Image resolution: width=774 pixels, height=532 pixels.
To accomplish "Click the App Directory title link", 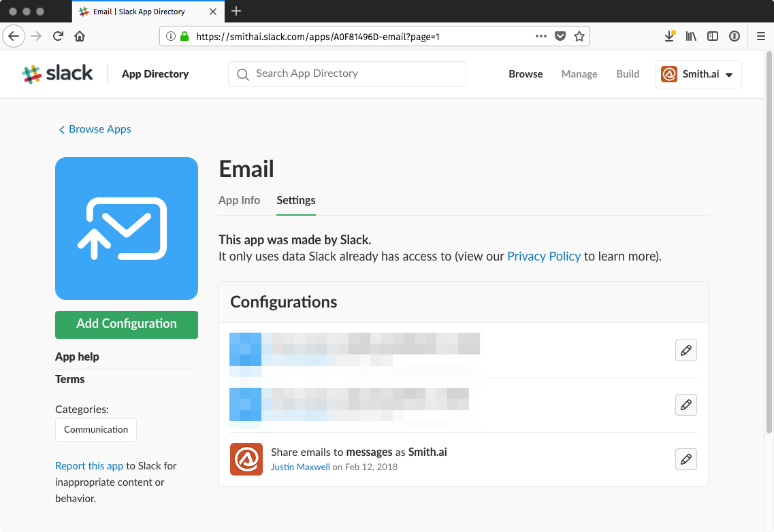I will 155,74.
